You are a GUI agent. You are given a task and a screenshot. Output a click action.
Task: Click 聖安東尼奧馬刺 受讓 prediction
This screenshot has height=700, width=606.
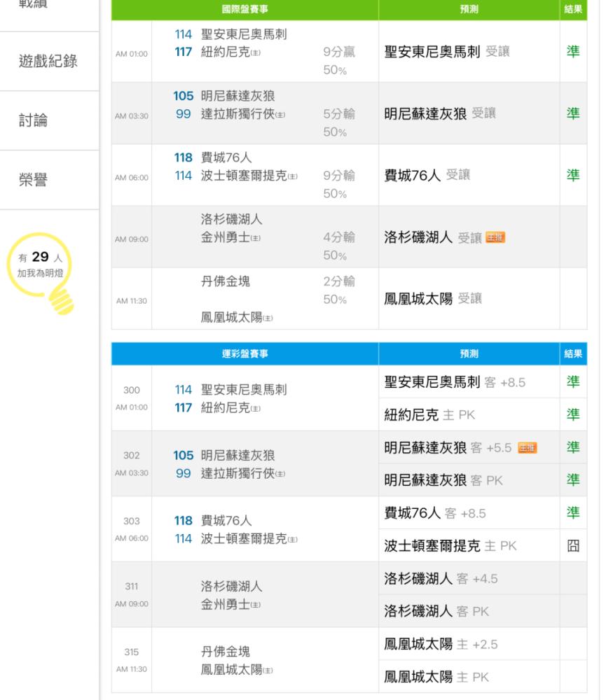point(447,52)
